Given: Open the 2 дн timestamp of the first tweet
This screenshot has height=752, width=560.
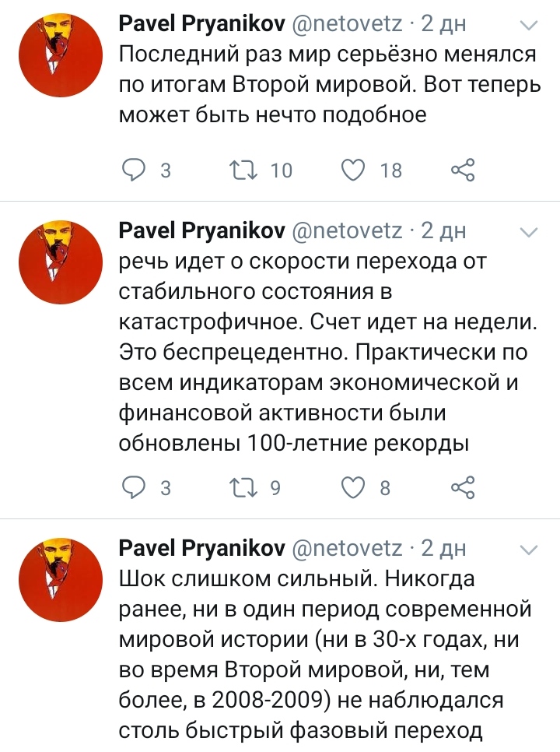Looking at the screenshot, I should coord(443,23).
